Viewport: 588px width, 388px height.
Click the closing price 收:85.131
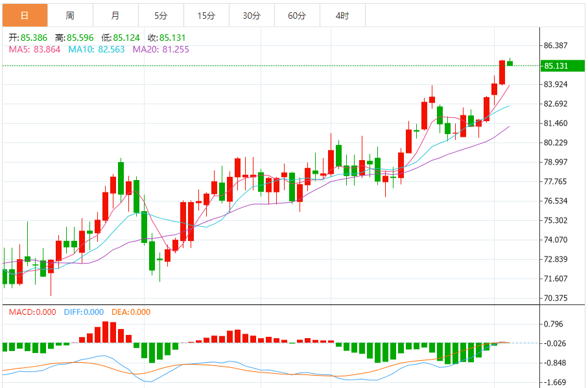pos(167,38)
